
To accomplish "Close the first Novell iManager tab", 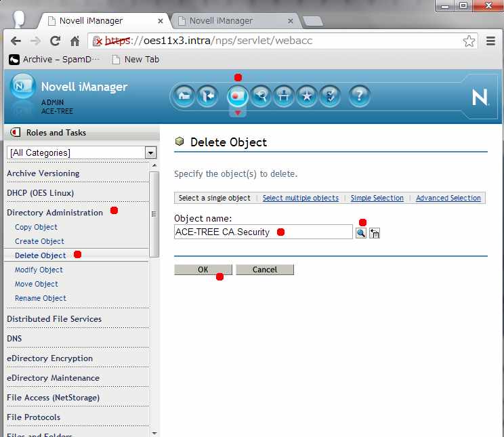I will (x=161, y=21).
